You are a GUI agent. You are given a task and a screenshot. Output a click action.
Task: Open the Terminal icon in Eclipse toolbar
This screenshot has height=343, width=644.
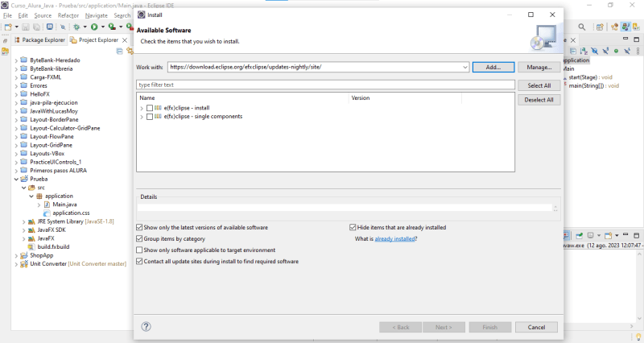click(x=50, y=27)
